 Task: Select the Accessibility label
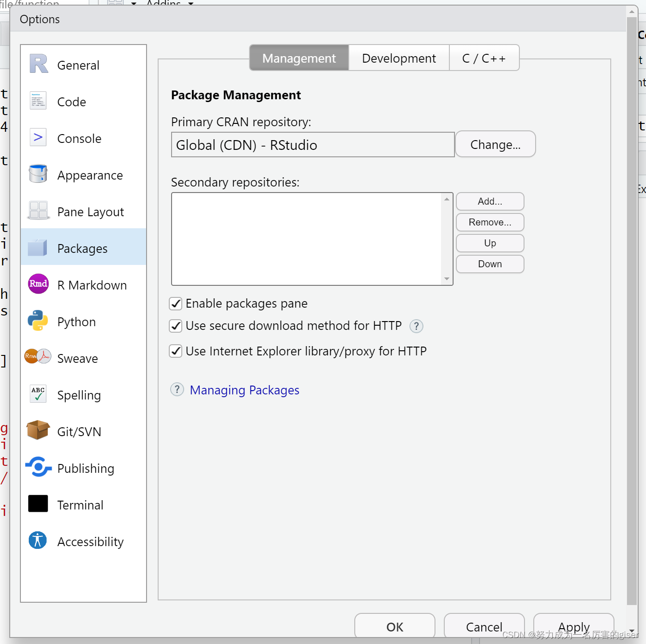point(90,542)
